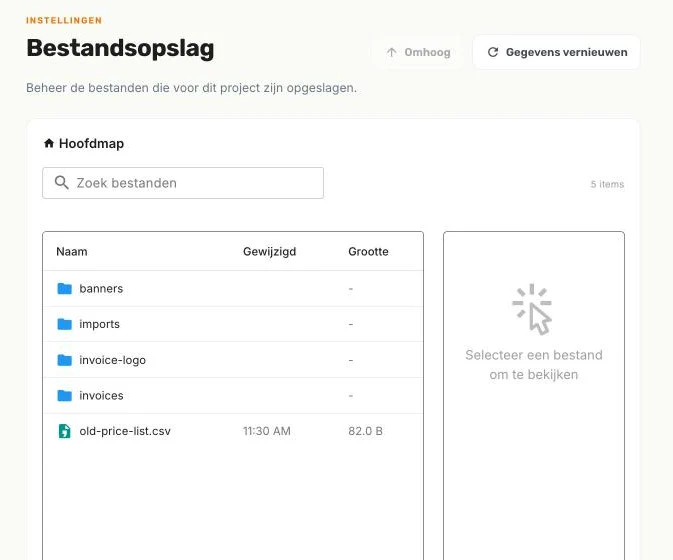The image size is (673, 560).
Task: Click the CSV file icon of old-price-list.csv
Action: [x=64, y=431]
